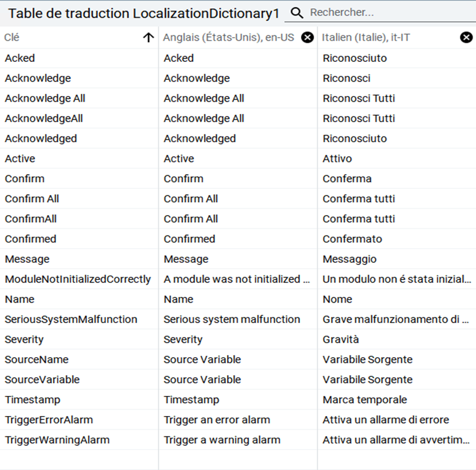Select the SourceName key cell
476x470 pixels.
click(x=37, y=359)
